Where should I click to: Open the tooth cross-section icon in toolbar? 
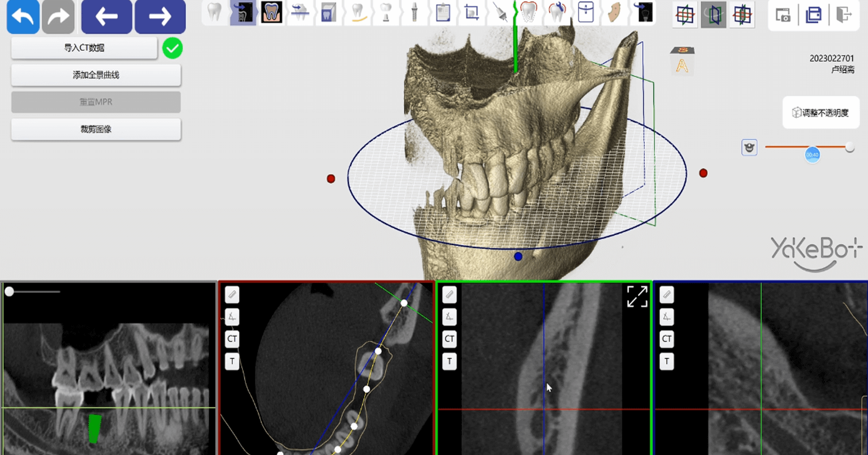pos(271,13)
